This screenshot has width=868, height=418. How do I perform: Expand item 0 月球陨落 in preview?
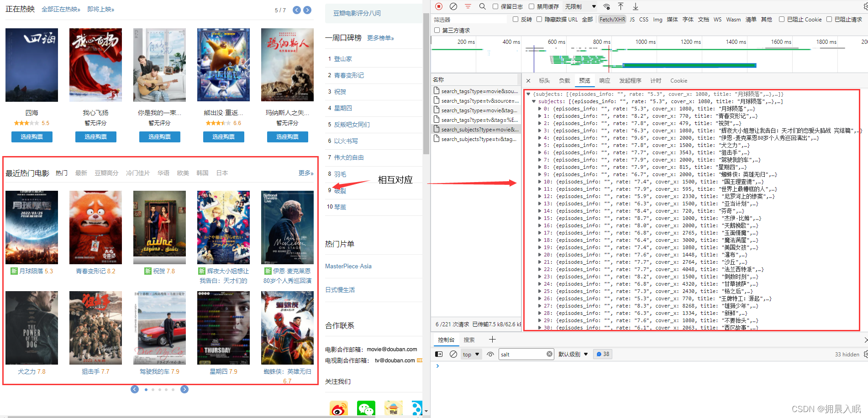(539, 109)
